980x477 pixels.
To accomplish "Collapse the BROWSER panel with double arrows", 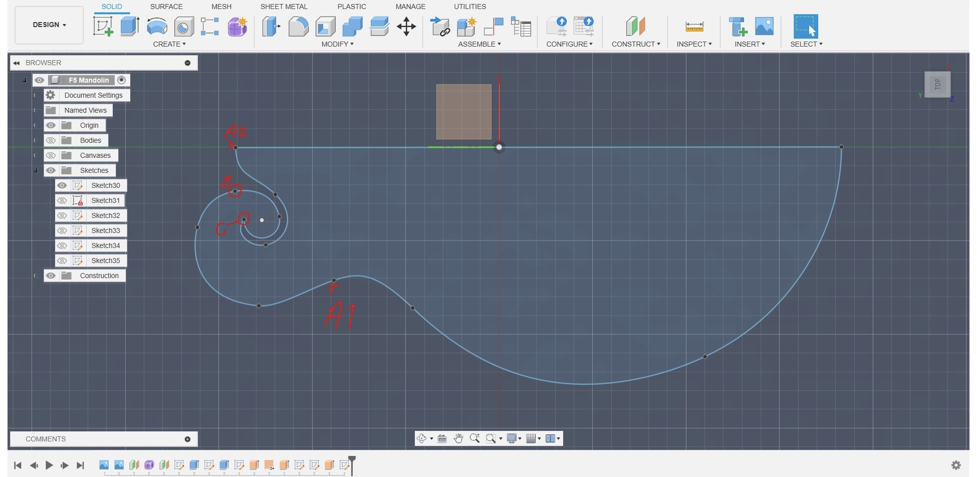I will coord(17,63).
